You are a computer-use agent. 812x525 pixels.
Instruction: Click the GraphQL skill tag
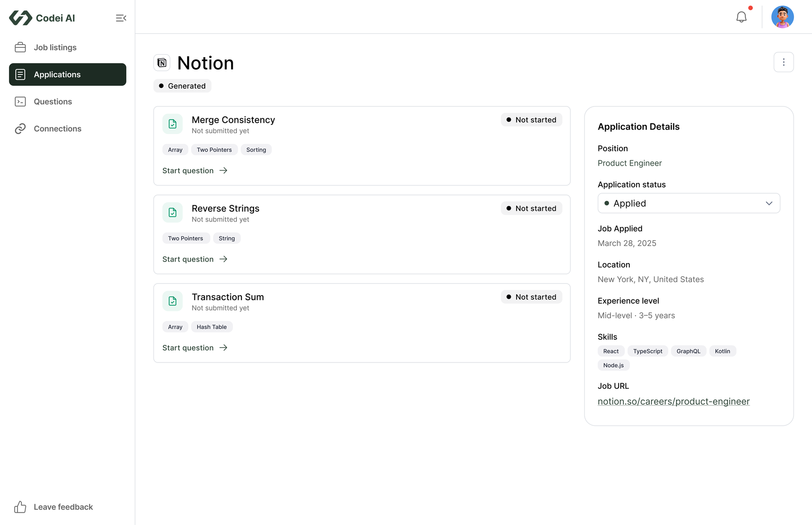[x=688, y=351]
